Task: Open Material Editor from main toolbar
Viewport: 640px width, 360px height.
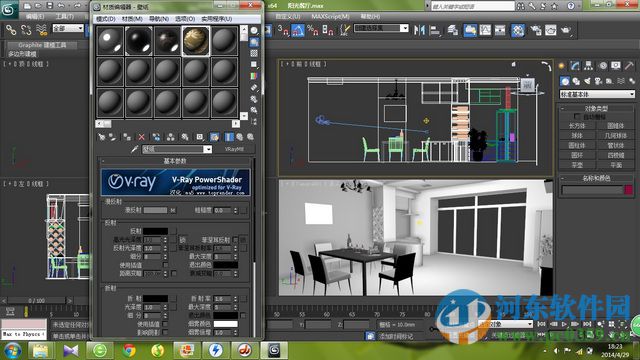Action: (518, 30)
